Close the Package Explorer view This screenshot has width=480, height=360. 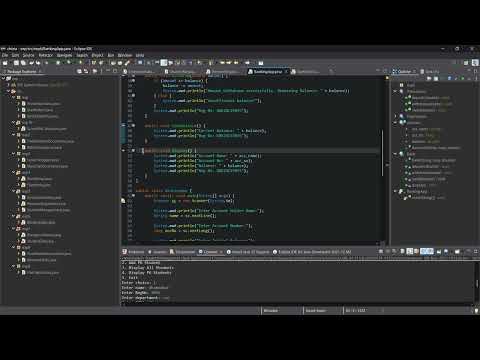pyautogui.click(x=40, y=71)
